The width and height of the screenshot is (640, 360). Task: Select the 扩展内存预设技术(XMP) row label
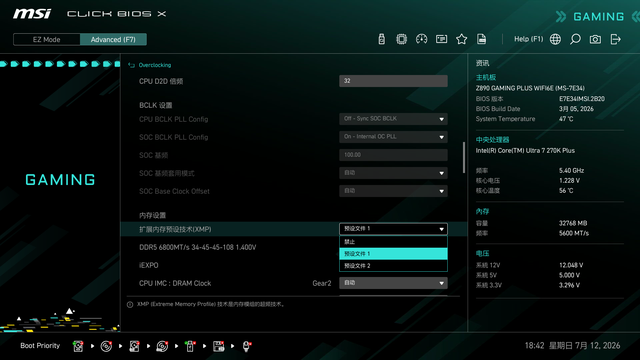tap(175, 229)
